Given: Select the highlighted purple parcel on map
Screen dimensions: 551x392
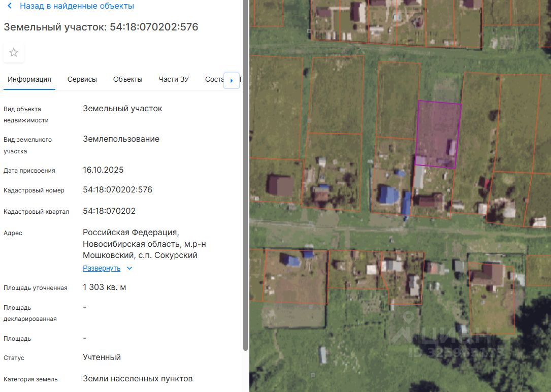Looking at the screenshot, I should click(438, 134).
